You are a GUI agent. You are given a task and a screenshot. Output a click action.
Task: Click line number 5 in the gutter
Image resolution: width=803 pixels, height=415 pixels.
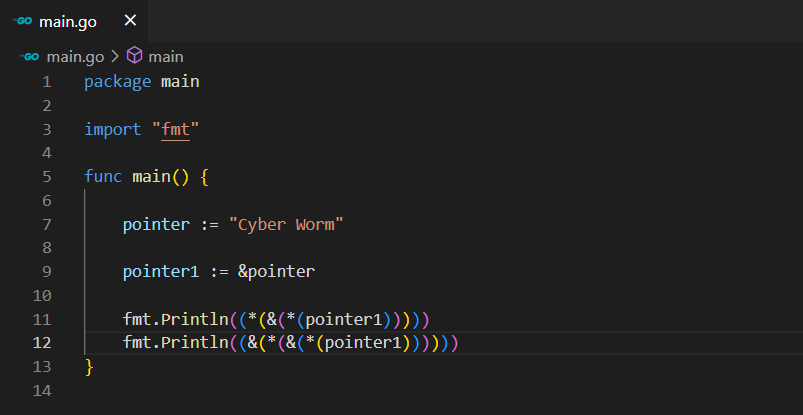point(46,177)
